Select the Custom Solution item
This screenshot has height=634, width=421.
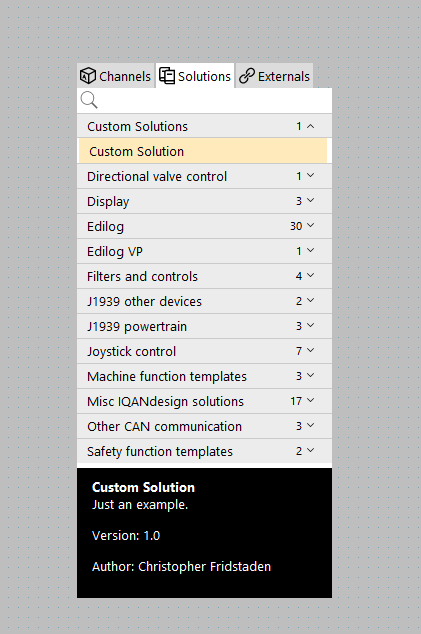pyautogui.click(x=203, y=151)
